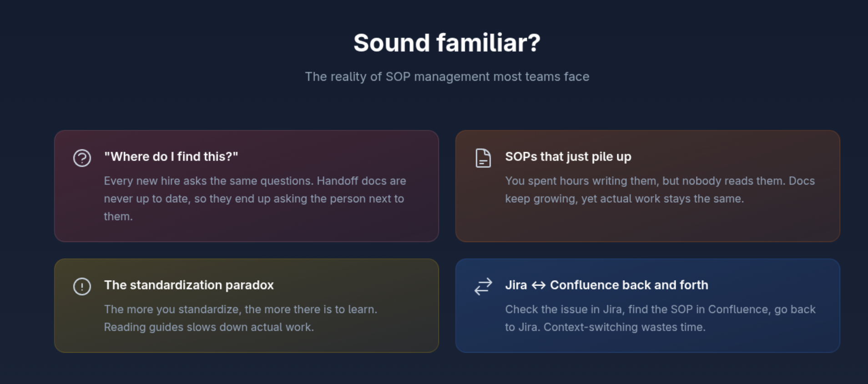Click "Every new hire asks the same questions" sentence
This screenshot has width=868, height=384.
point(209,181)
